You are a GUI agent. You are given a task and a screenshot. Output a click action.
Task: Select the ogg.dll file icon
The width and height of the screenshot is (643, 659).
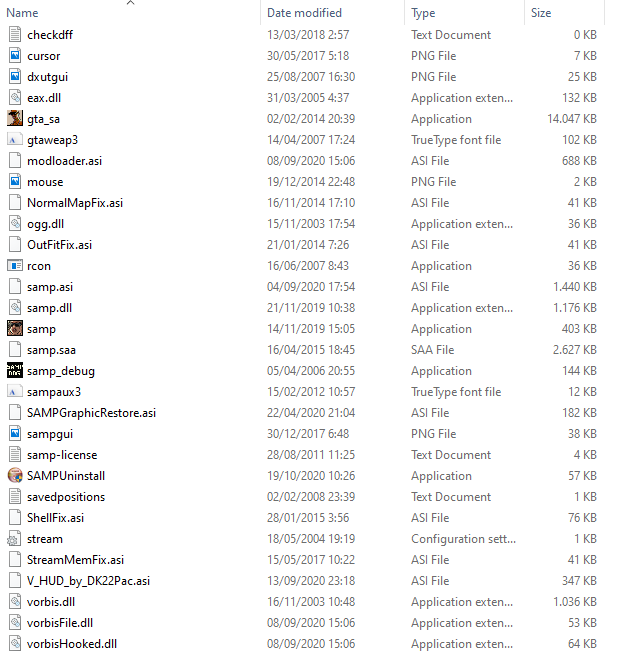15,224
